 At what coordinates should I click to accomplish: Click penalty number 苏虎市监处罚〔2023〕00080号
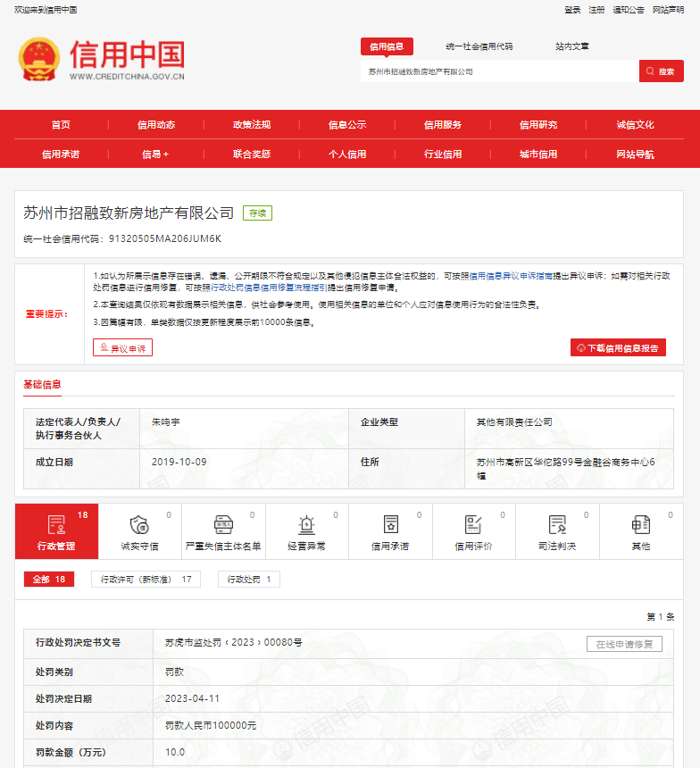(234, 642)
